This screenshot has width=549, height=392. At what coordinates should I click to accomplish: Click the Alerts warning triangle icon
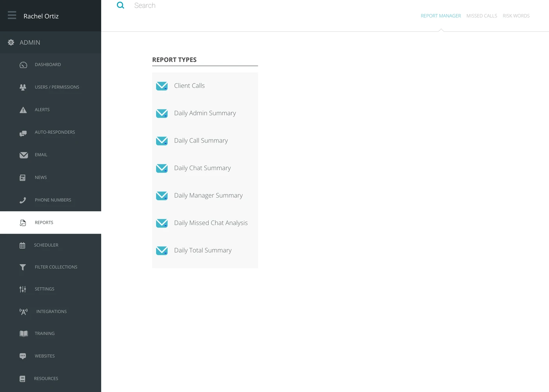(x=23, y=110)
